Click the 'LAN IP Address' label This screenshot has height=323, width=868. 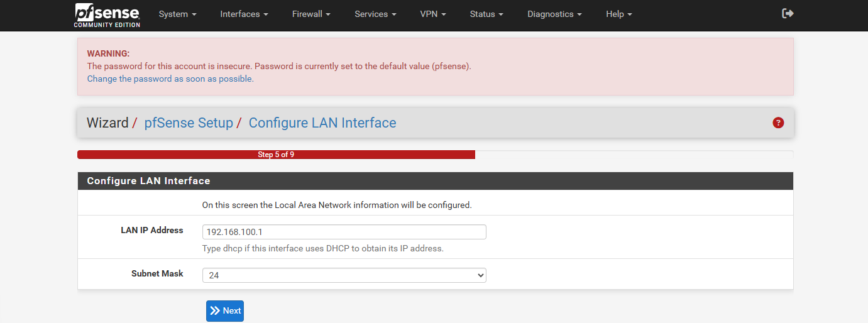point(152,231)
